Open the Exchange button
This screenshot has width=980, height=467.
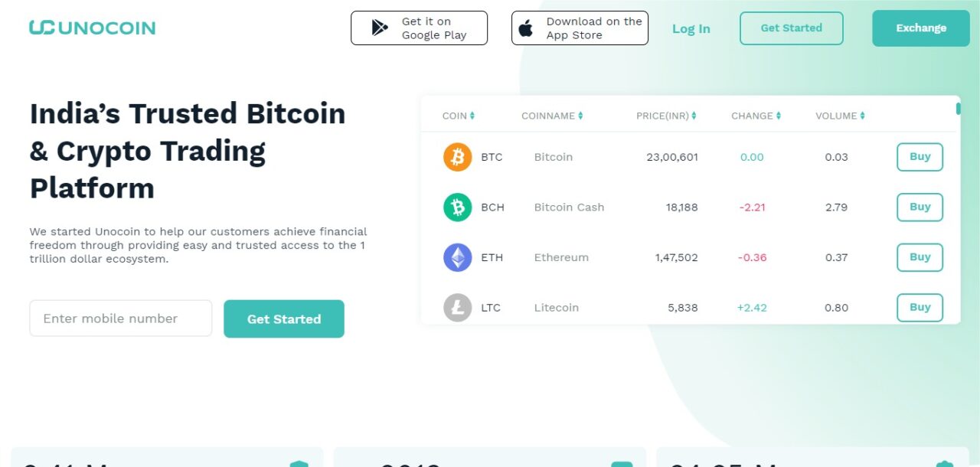(921, 28)
